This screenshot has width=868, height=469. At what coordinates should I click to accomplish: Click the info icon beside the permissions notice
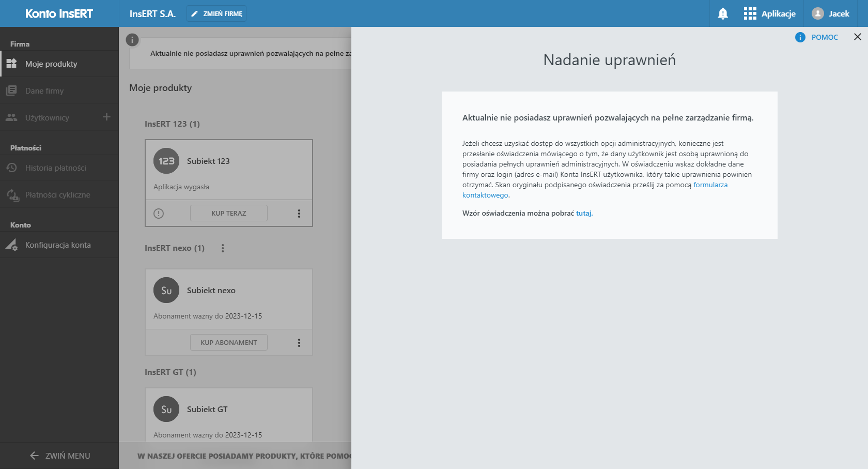132,40
